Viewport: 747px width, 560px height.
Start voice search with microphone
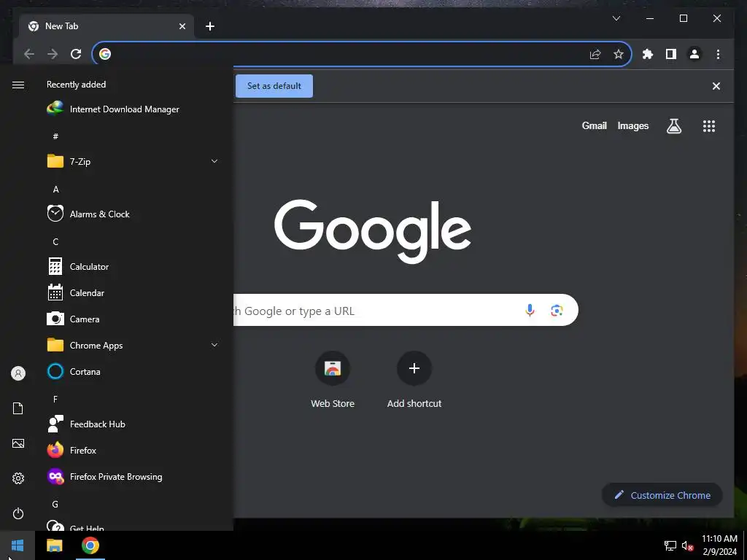[x=530, y=311]
